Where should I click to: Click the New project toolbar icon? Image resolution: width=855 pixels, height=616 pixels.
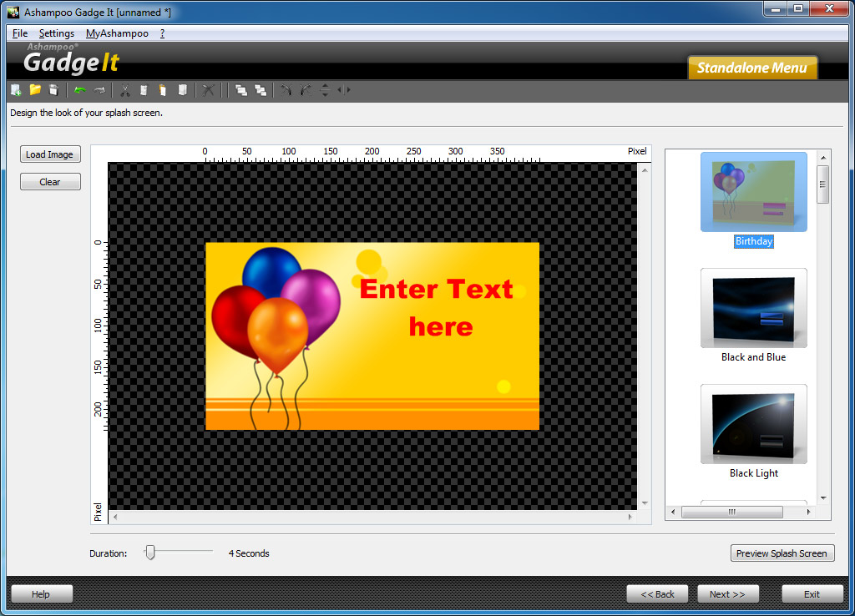pos(16,90)
